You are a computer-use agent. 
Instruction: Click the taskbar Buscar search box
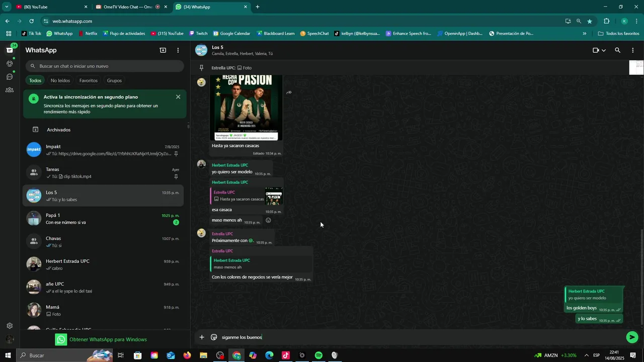point(65,355)
